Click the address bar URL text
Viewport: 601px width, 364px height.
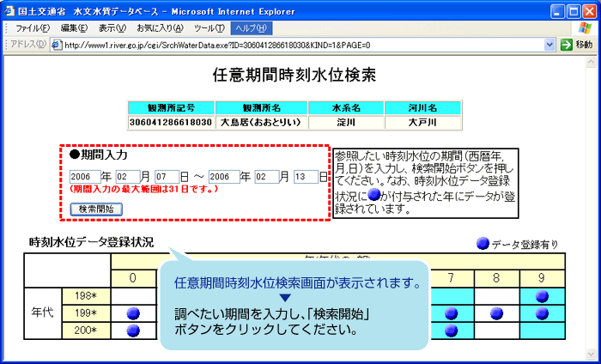coord(258,45)
